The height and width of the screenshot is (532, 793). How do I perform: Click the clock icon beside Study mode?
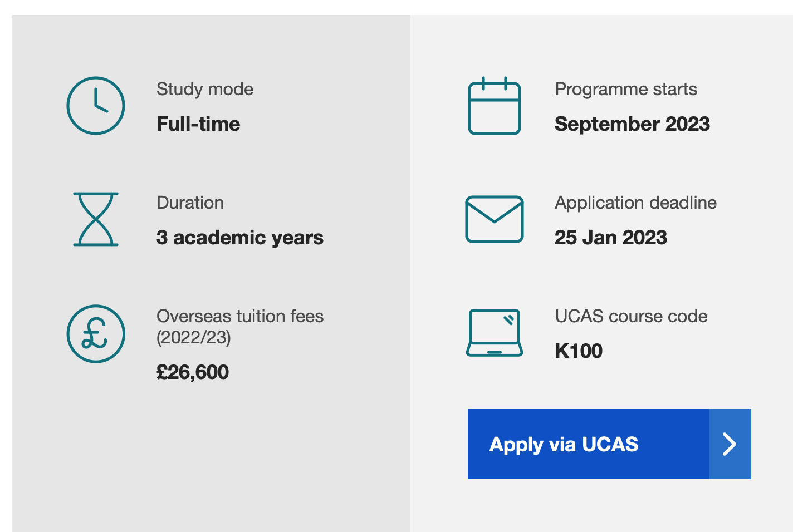pyautogui.click(x=96, y=106)
